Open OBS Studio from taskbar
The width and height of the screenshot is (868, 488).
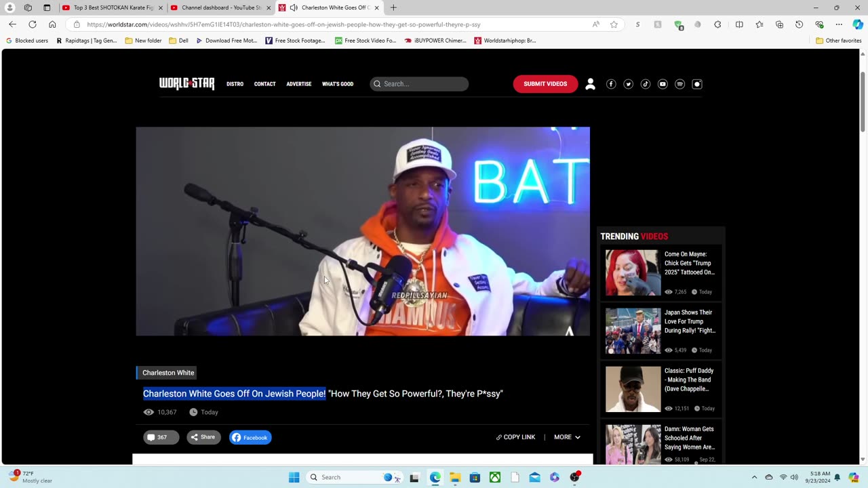(x=574, y=477)
